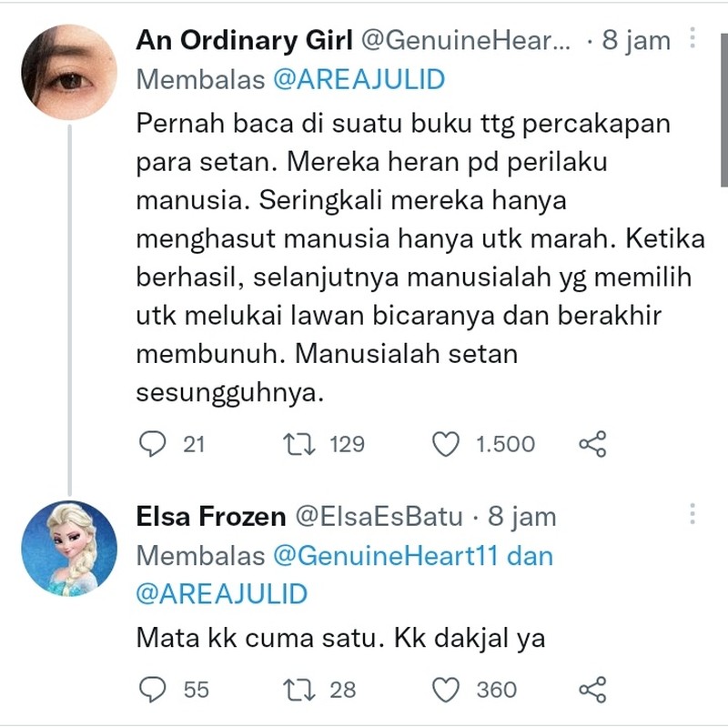Click the heart icon with 1.500 likes
The image size is (728, 727).
click(x=446, y=444)
